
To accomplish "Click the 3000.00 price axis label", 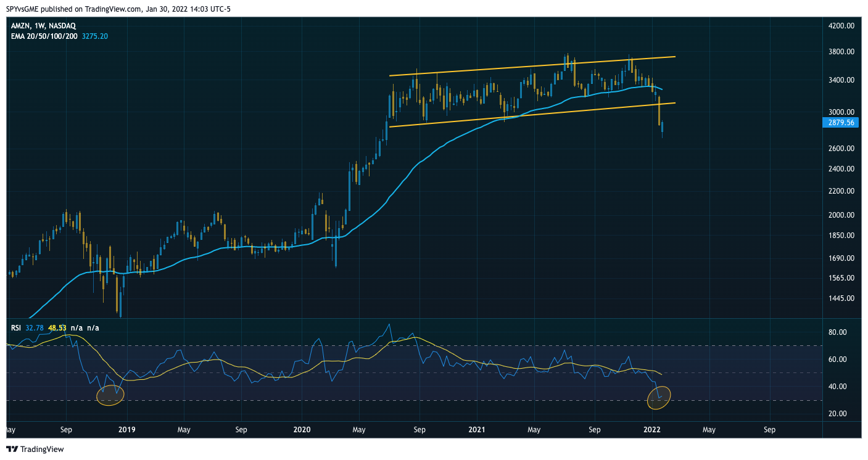I will pos(841,112).
